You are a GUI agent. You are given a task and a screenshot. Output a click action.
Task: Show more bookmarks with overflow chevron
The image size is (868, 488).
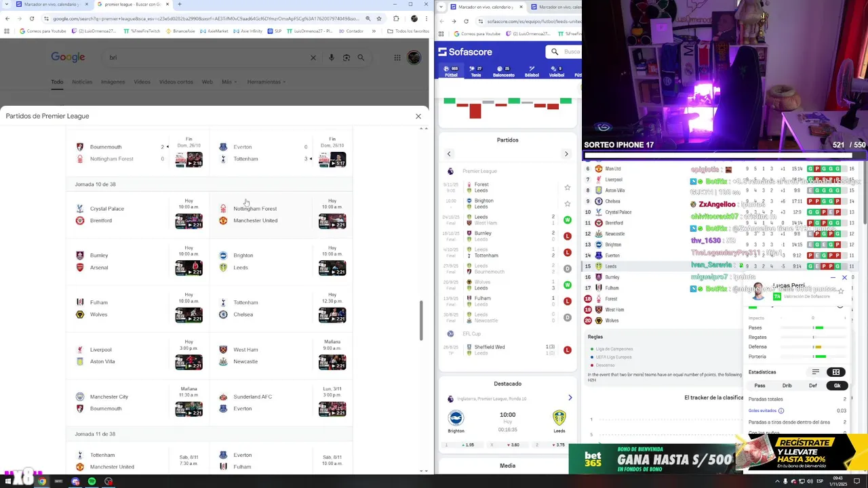tap(374, 31)
